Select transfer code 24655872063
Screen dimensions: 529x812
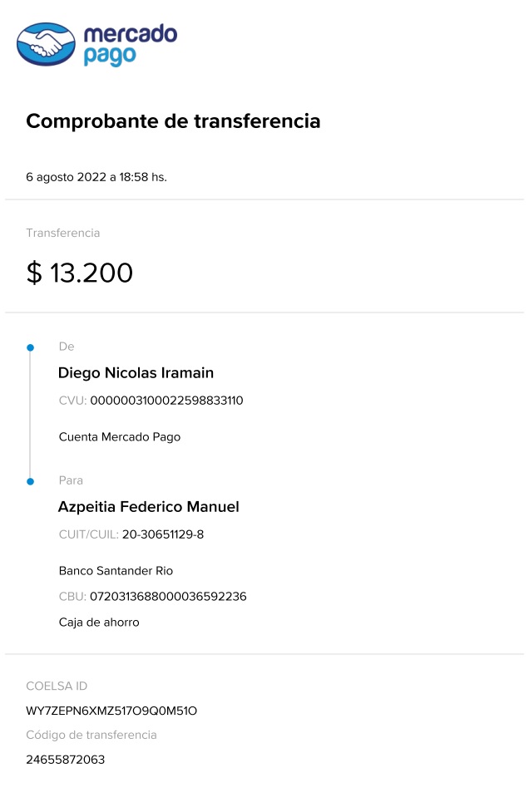click(66, 760)
